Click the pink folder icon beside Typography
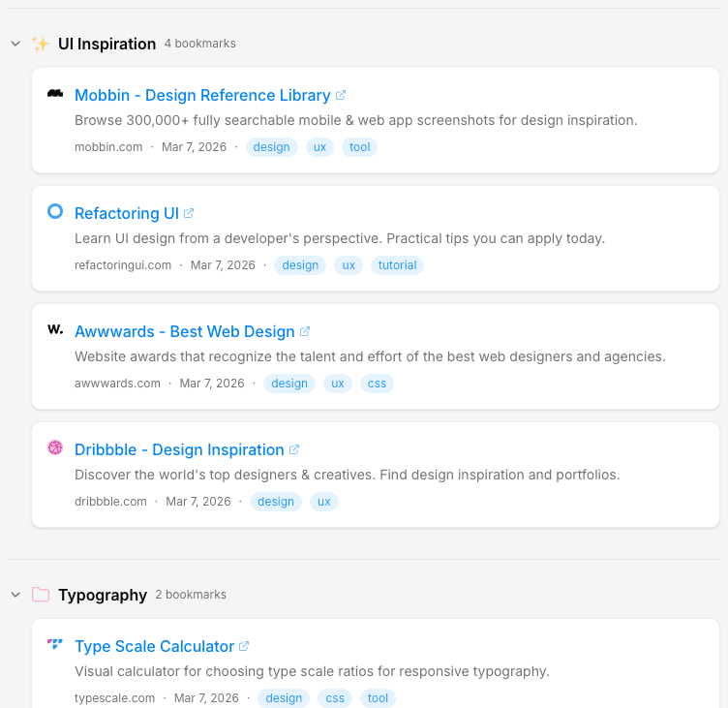Image resolution: width=728 pixels, height=708 pixels. [x=41, y=594]
